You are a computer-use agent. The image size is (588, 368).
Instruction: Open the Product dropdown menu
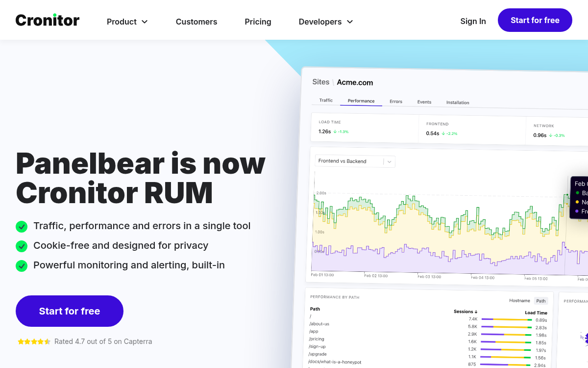(x=127, y=22)
